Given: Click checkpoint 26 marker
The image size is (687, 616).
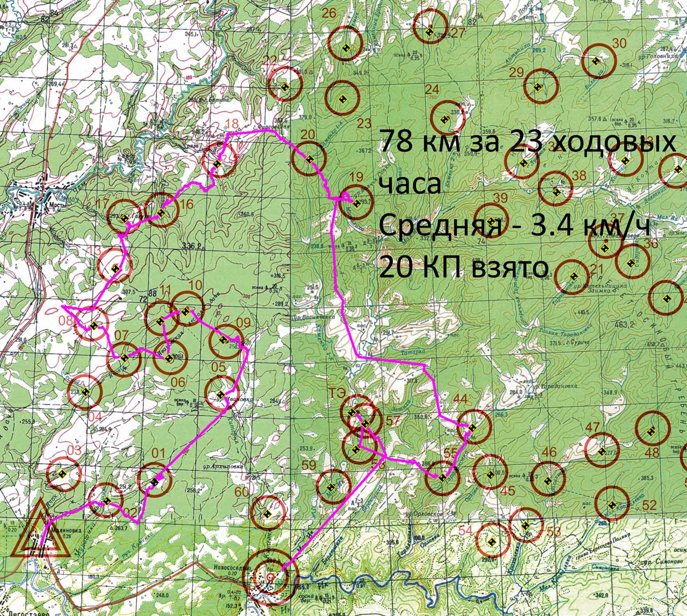Looking at the screenshot, I should (346, 49).
